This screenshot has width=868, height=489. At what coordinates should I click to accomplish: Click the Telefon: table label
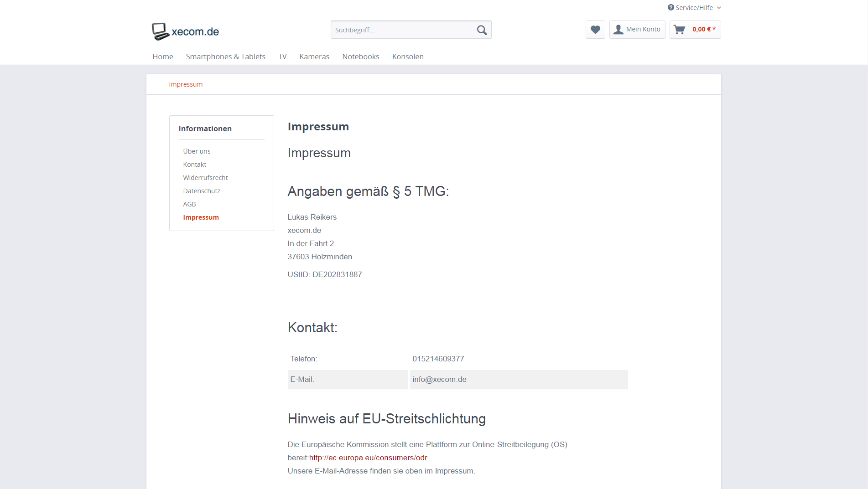coord(304,359)
